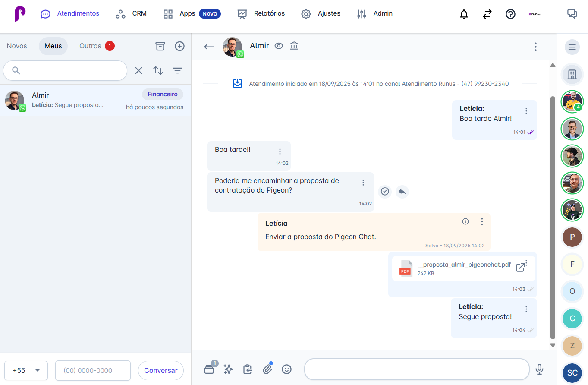Viewport: 588px width, 385px height.
Task: Switch to the Outros tab
Action: click(91, 46)
